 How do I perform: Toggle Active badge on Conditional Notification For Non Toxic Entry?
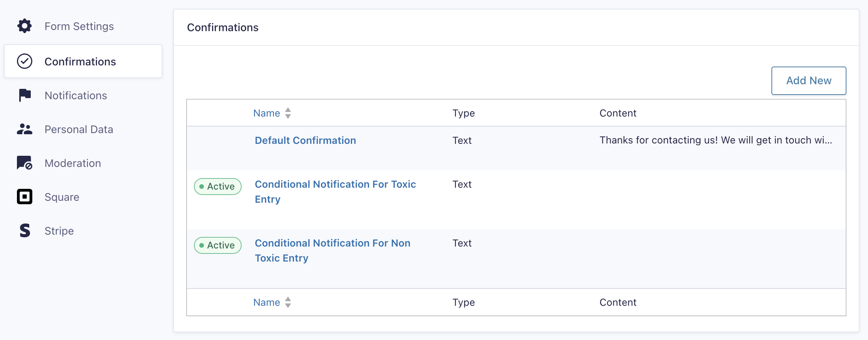(x=217, y=245)
